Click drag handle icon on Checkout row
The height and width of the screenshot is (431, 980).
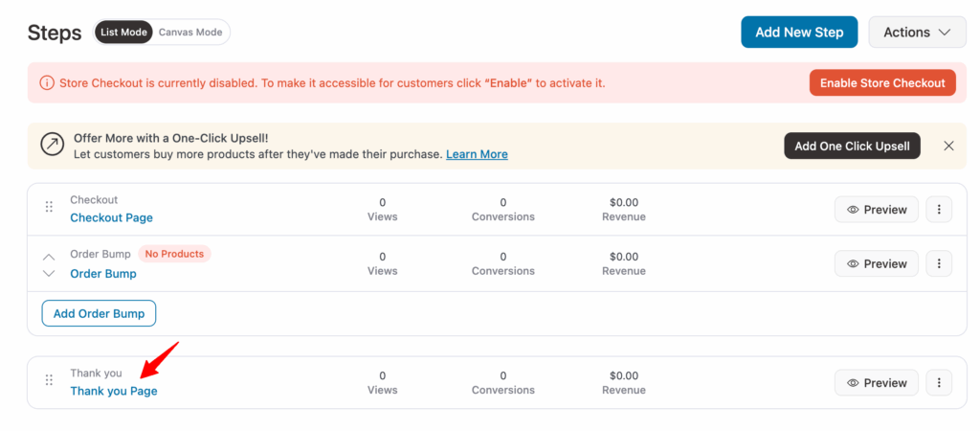coord(49,208)
